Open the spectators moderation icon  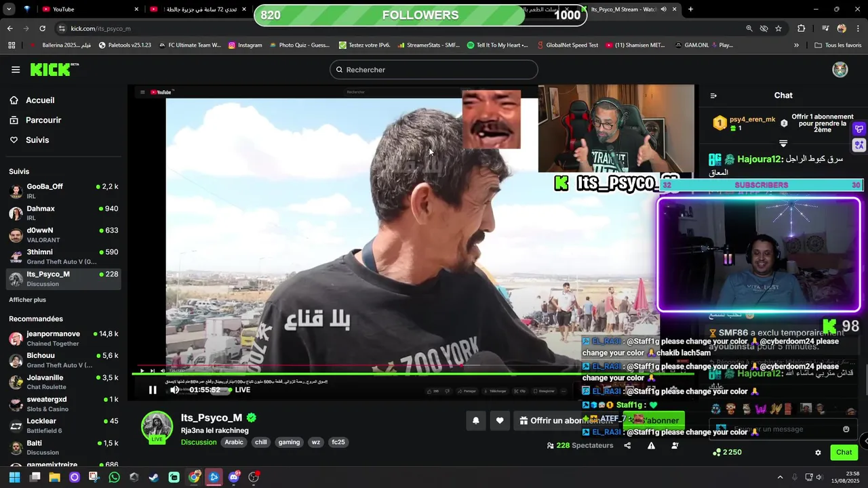(x=675, y=445)
